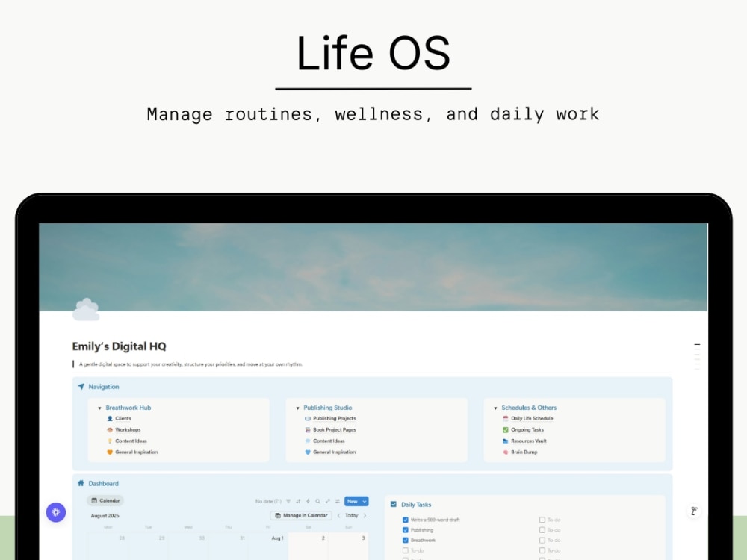The height and width of the screenshot is (560, 747).
Task: Click the lightning automations icon
Action: coord(309,502)
